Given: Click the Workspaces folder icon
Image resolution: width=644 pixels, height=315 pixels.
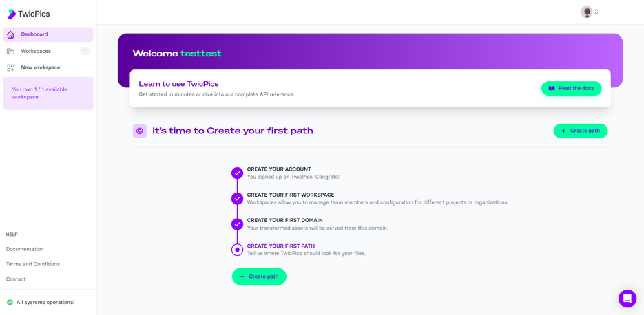Looking at the screenshot, I should (10, 51).
